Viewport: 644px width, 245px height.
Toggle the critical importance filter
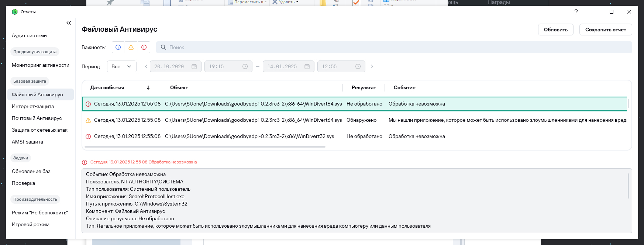(144, 47)
